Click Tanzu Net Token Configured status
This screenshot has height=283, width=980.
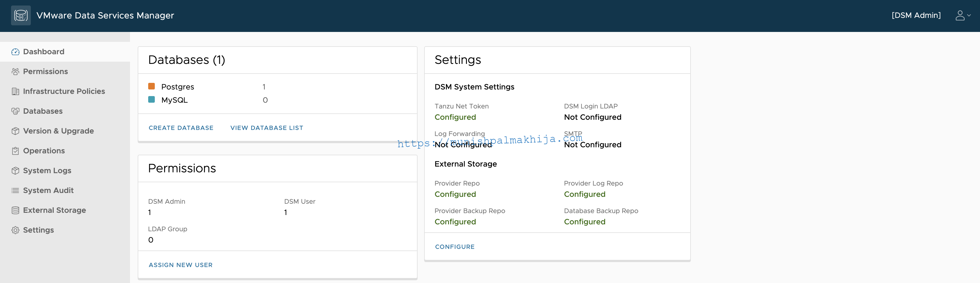(x=455, y=117)
